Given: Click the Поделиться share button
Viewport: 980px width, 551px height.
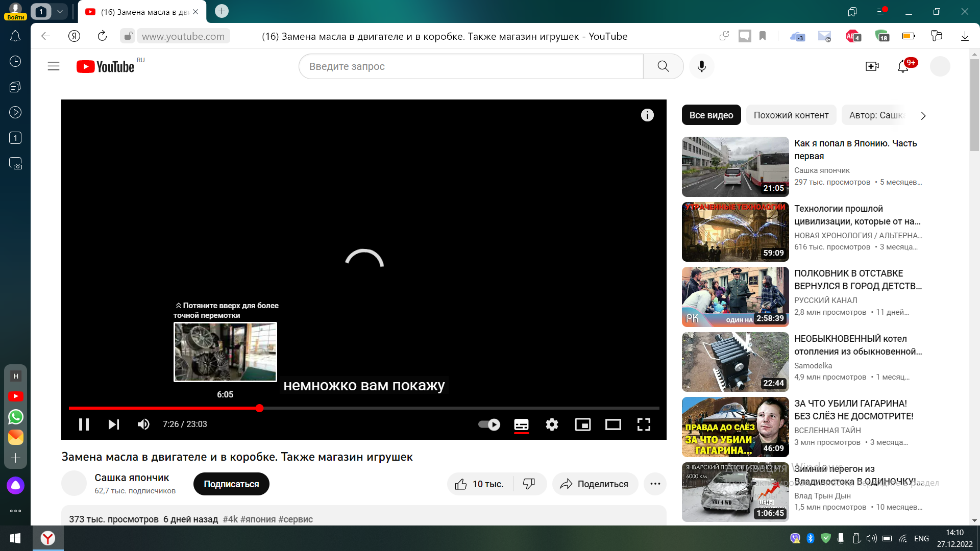Looking at the screenshot, I should click(x=595, y=484).
